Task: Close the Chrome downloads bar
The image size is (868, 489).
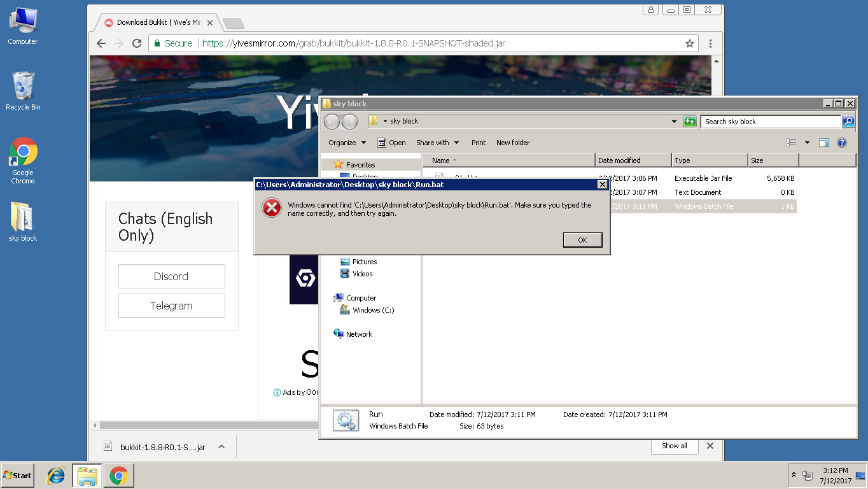Action: pos(710,446)
